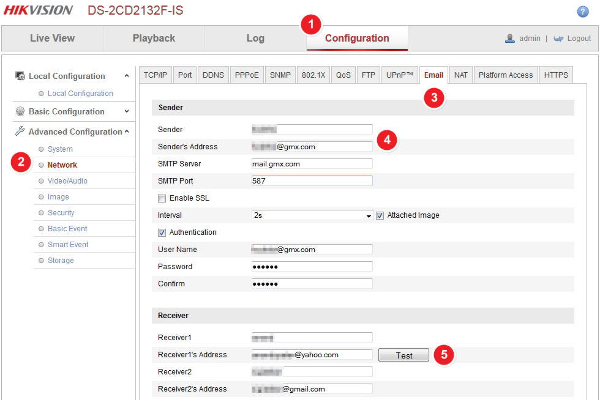
Task: Collapse the Local Configuration section
Action: (x=127, y=76)
